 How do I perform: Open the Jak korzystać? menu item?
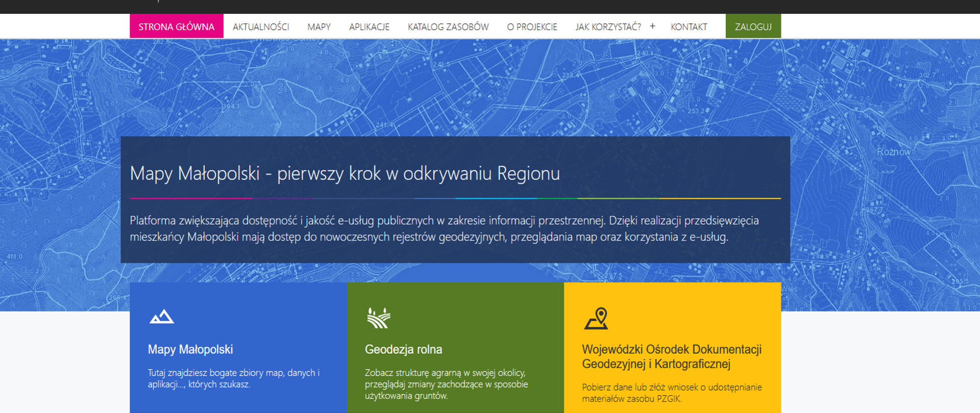(608, 27)
